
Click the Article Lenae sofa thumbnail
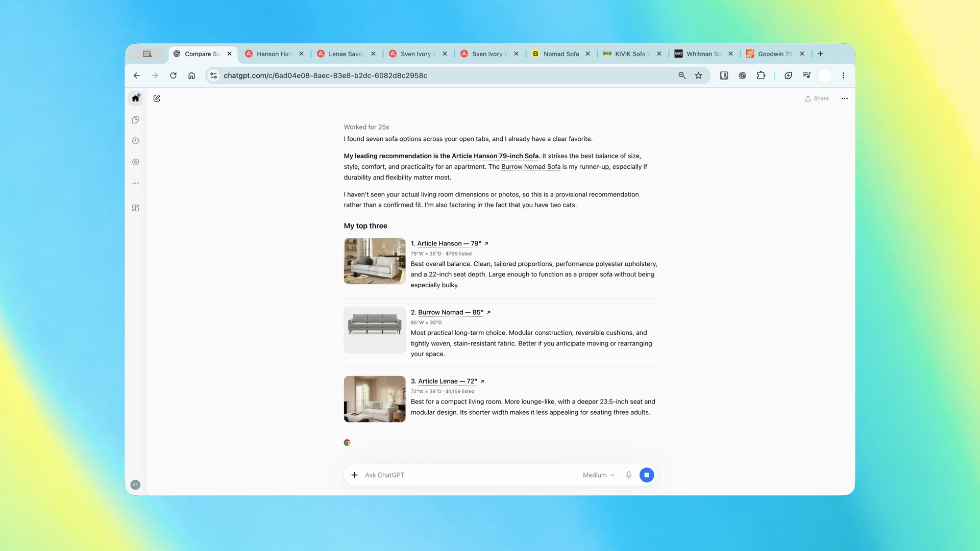point(375,399)
